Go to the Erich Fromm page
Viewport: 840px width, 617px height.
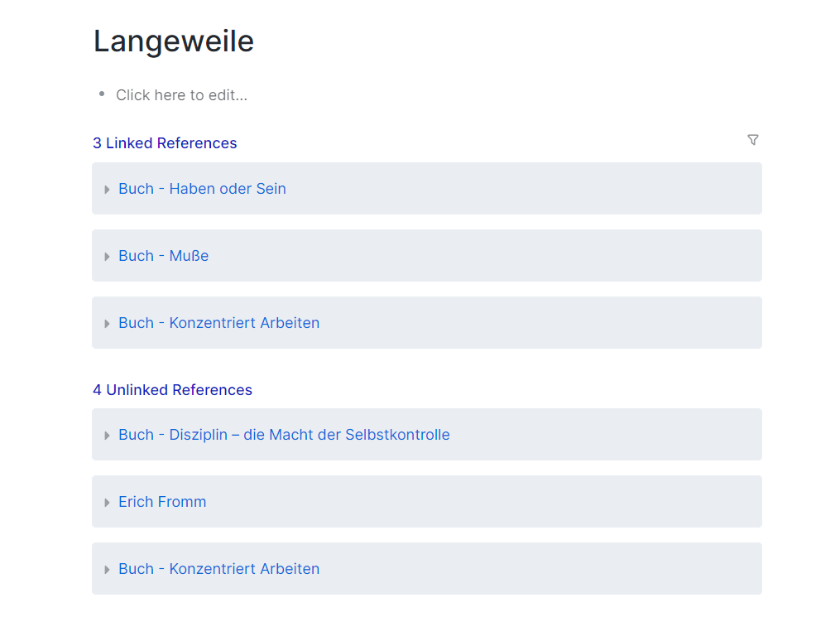(162, 502)
